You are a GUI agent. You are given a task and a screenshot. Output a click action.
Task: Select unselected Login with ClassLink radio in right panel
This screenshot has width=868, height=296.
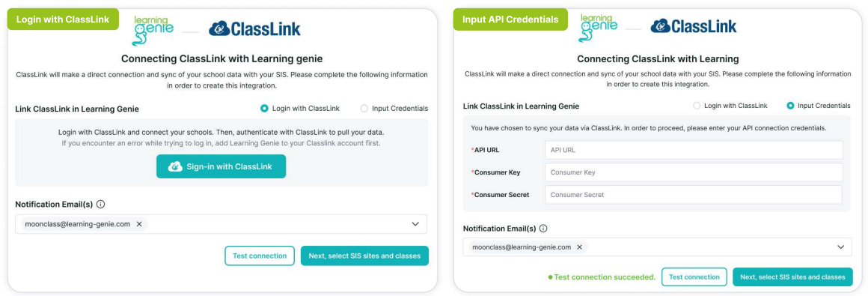tap(697, 106)
